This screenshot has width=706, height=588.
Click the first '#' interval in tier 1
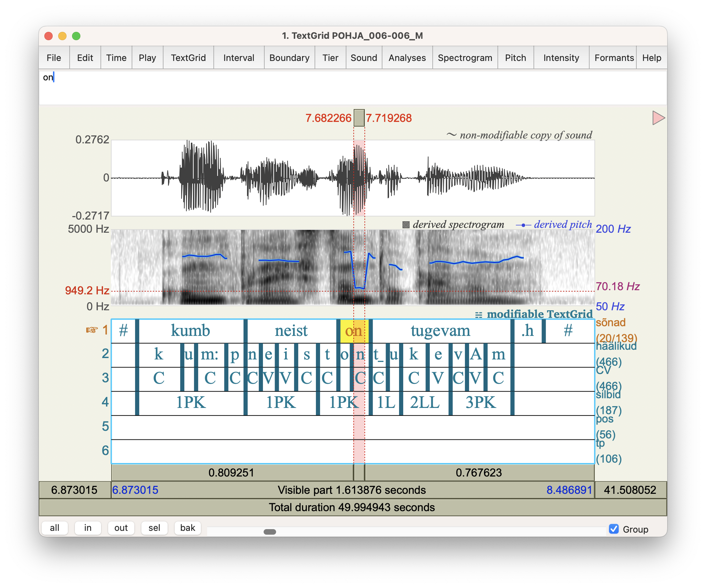pyautogui.click(x=124, y=331)
